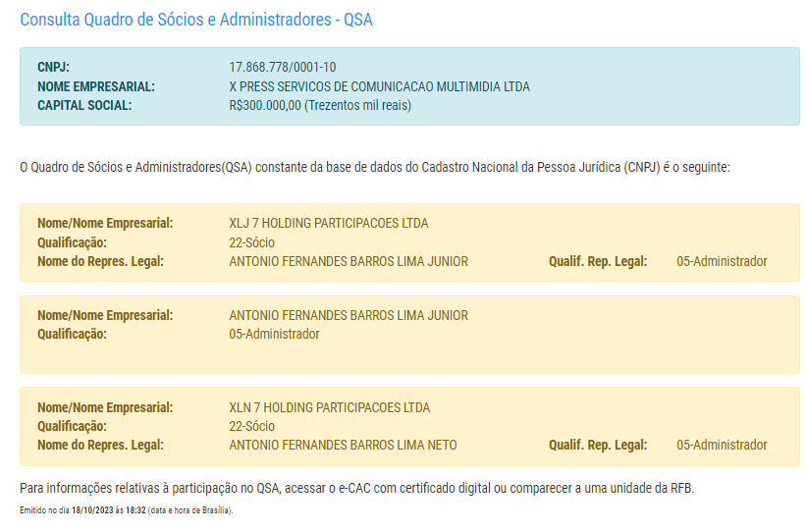Click 05-Administrador qualification in second card
Image resolution: width=806 pixels, height=532 pixels.
point(274,334)
